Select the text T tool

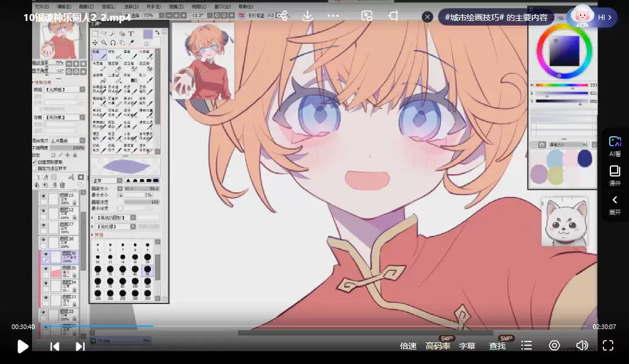(x=131, y=34)
